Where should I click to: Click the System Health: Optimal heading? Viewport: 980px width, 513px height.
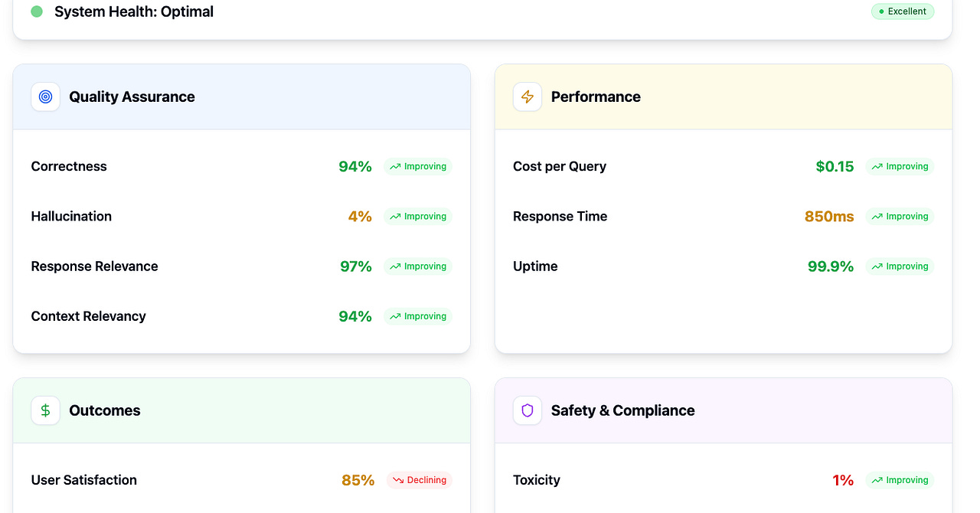click(x=134, y=11)
